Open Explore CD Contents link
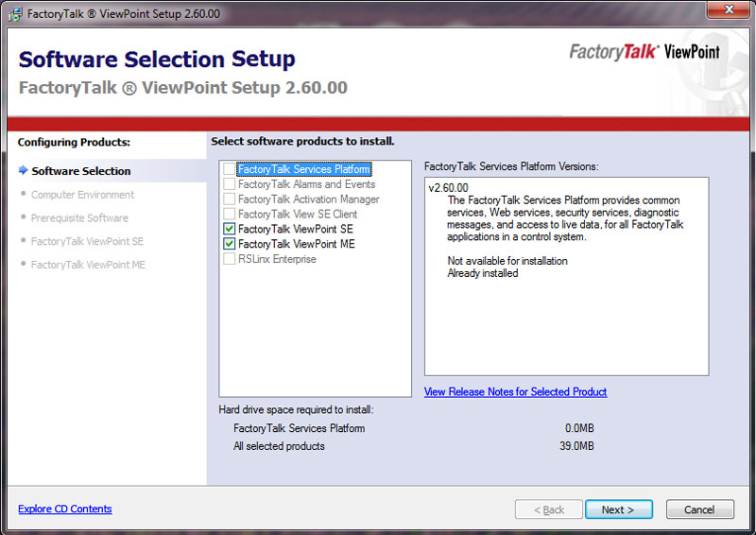The width and height of the screenshot is (756, 535). coord(65,509)
